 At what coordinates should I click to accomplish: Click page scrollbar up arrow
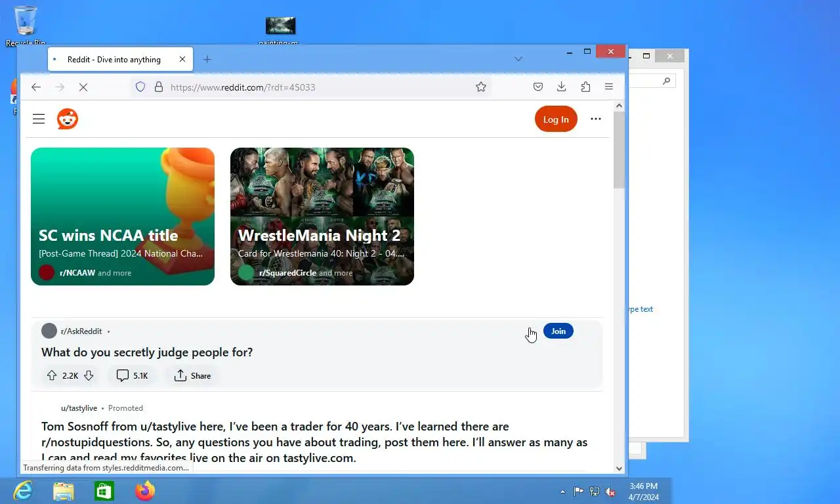coord(619,106)
